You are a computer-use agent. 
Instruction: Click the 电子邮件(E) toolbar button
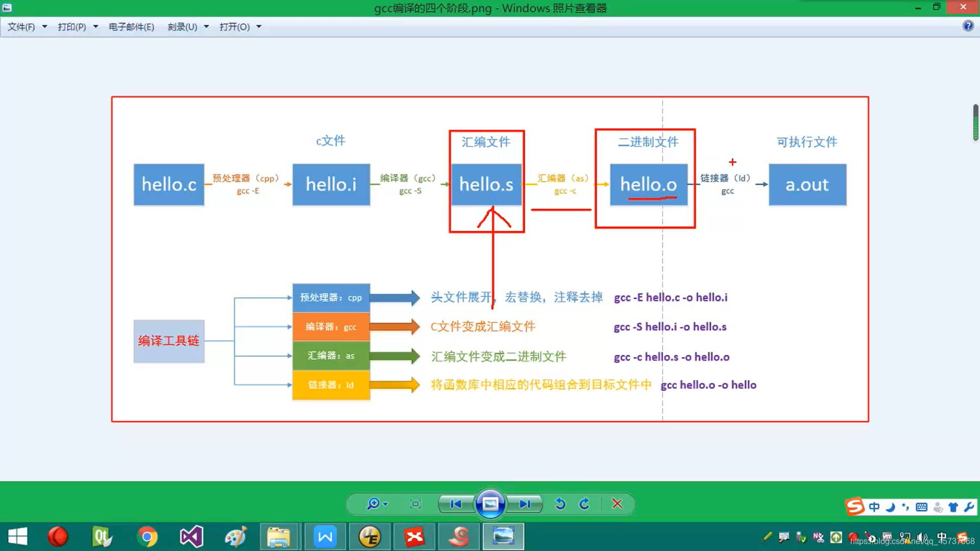tap(131, 27)
